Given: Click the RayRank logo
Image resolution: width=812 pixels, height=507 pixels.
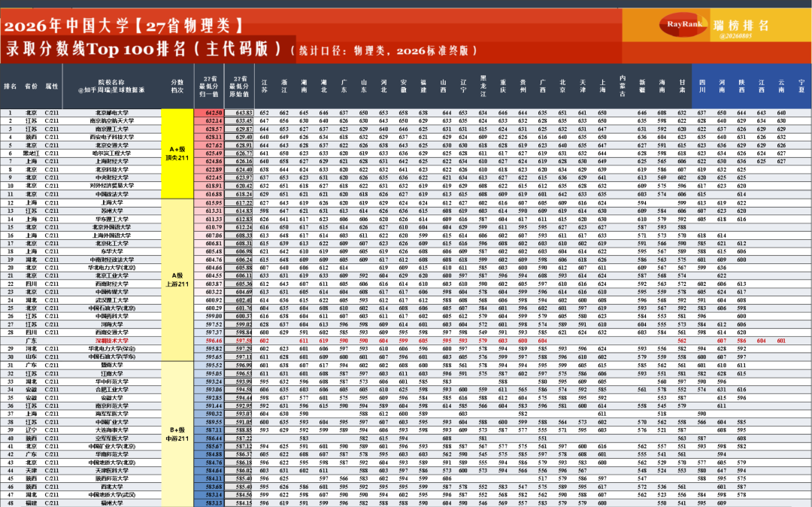Looking at the screenshot, I should 683,24.
